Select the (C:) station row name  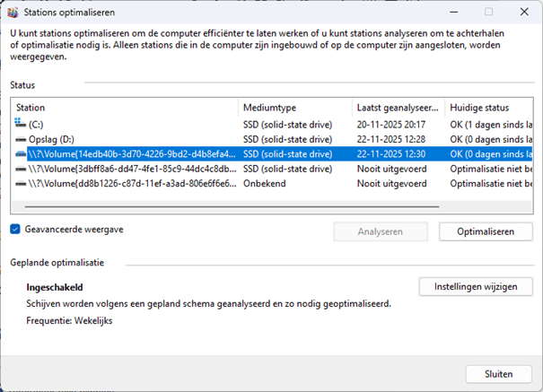click(36, 125)
